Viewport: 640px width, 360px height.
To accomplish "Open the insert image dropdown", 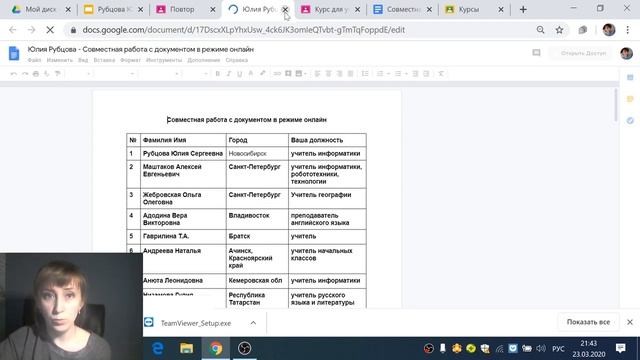I will coord(301,74).
